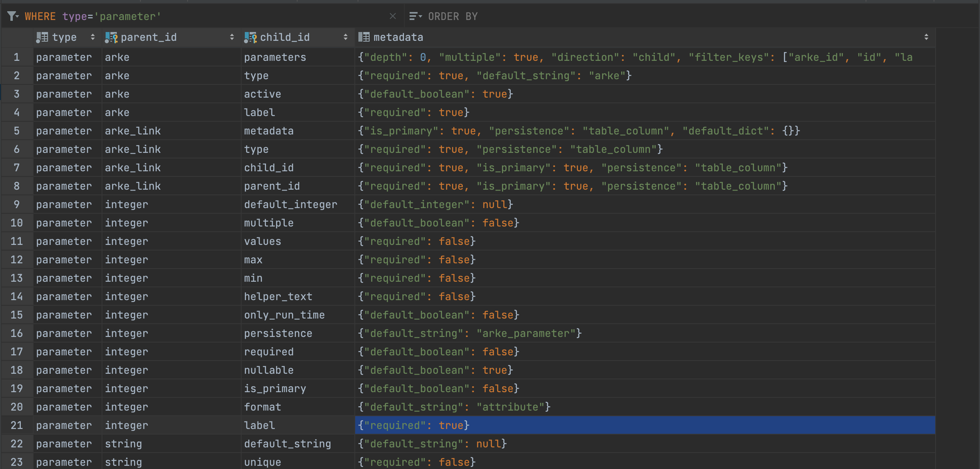Toggle sort order using type column arrows
Screen dimensions: 980x469
click(93, 37)
